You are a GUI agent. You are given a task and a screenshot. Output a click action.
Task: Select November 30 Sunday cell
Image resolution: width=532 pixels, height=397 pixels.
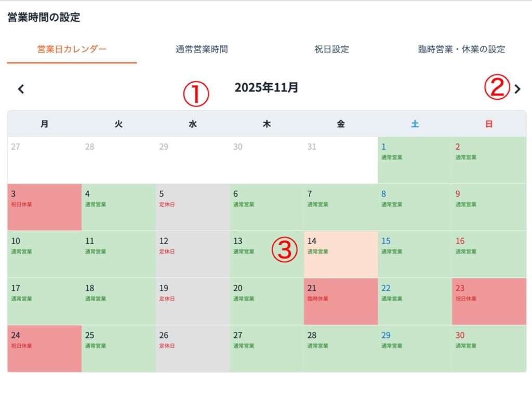pos(489,348)
